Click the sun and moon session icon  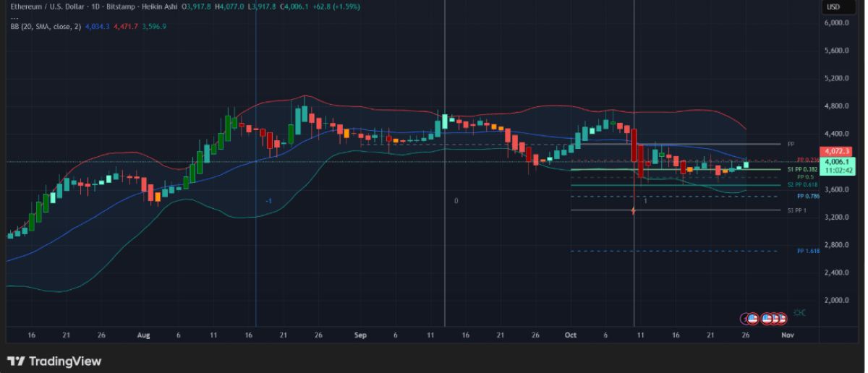800,312
